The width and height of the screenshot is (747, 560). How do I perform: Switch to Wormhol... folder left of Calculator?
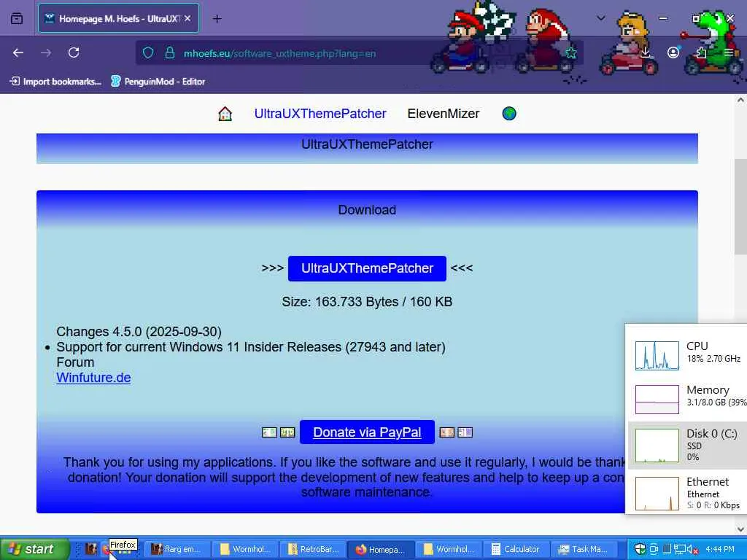coord(449,550)
